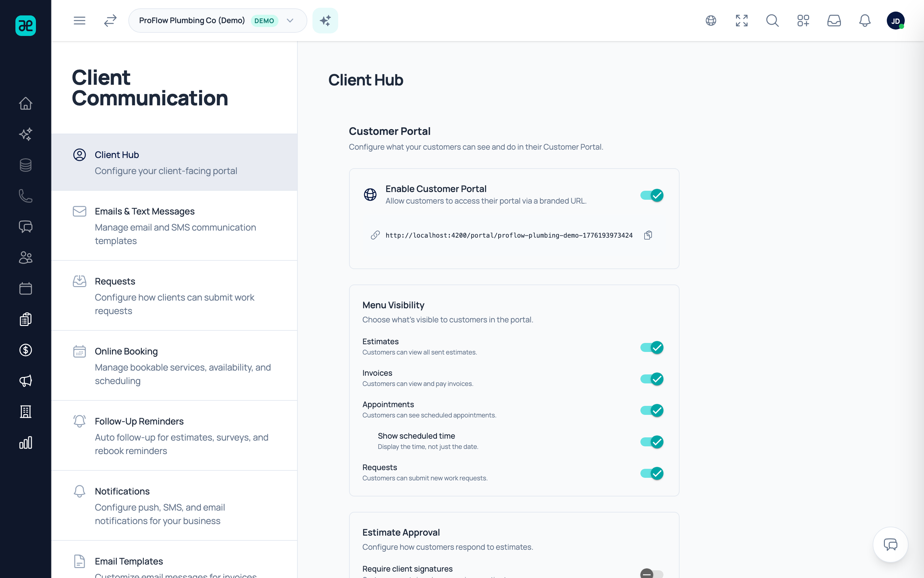Open the megaphone marketing sidebar icon
The image size is (924, 578).
pyautogui.click(x=26, y=381)
